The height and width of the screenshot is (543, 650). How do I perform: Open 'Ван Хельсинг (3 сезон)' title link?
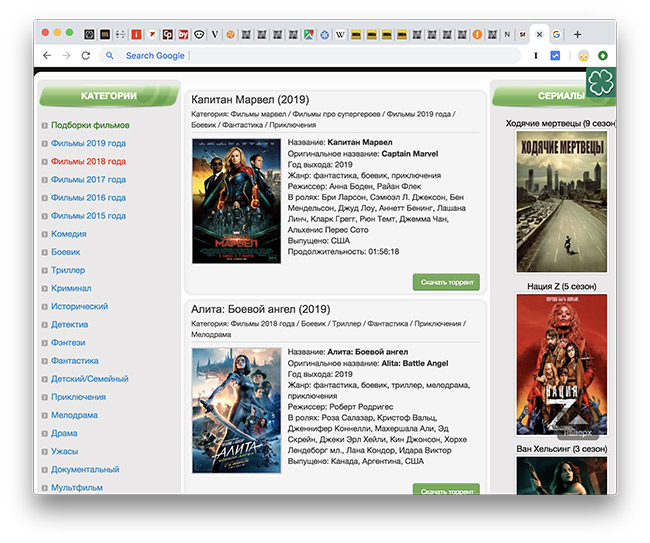pyautogui.click(x=562, y=449)
